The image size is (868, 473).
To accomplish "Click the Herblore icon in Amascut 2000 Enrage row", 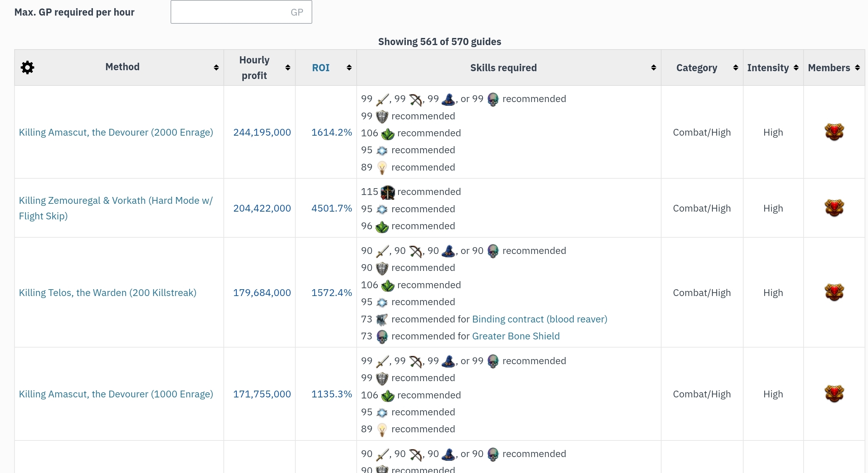I will [x=388, y=134].
